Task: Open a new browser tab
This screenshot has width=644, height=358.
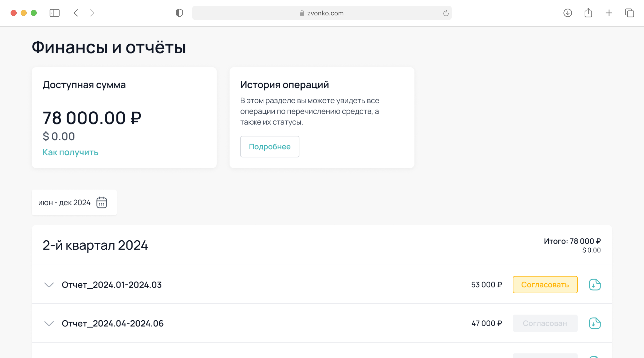Action: (609, 13)
